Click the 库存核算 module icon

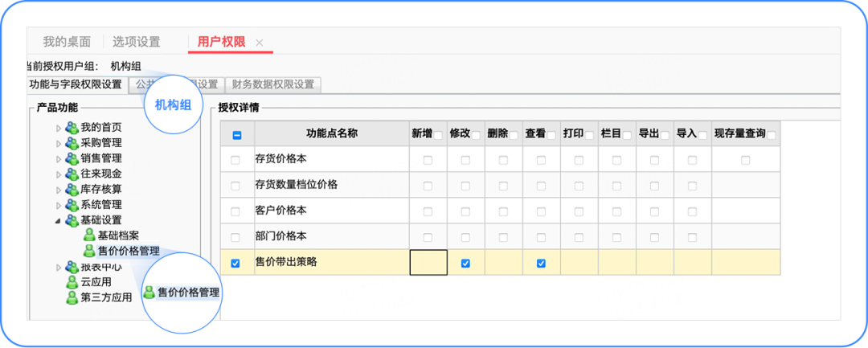click(72, 190)
